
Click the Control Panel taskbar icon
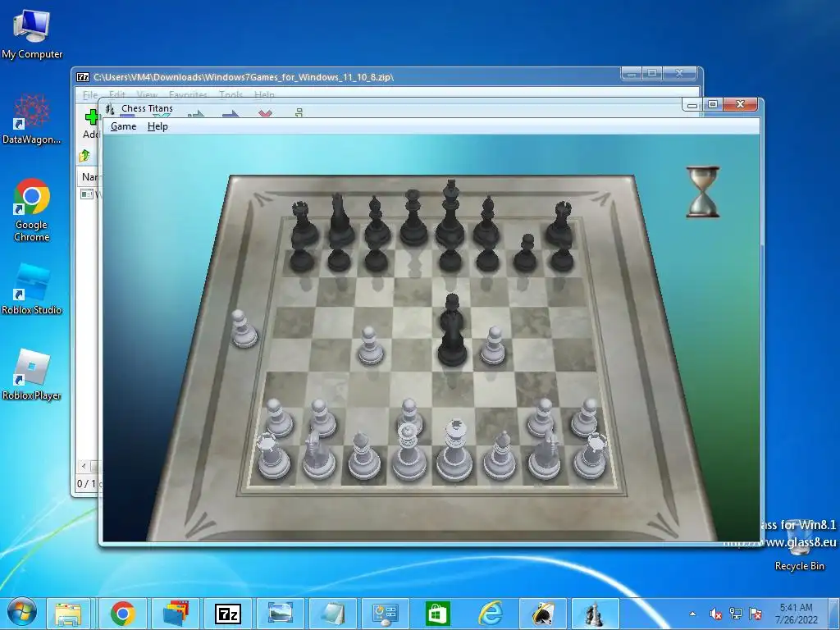(x=386, y=614)
